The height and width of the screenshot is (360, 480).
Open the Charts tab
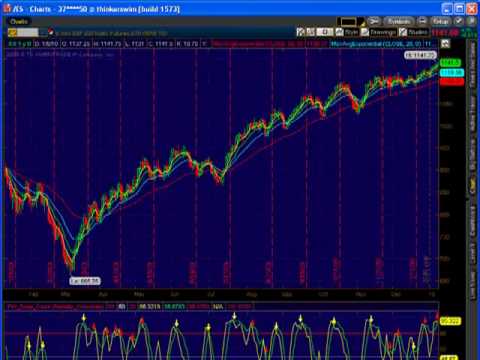[19, 22]
